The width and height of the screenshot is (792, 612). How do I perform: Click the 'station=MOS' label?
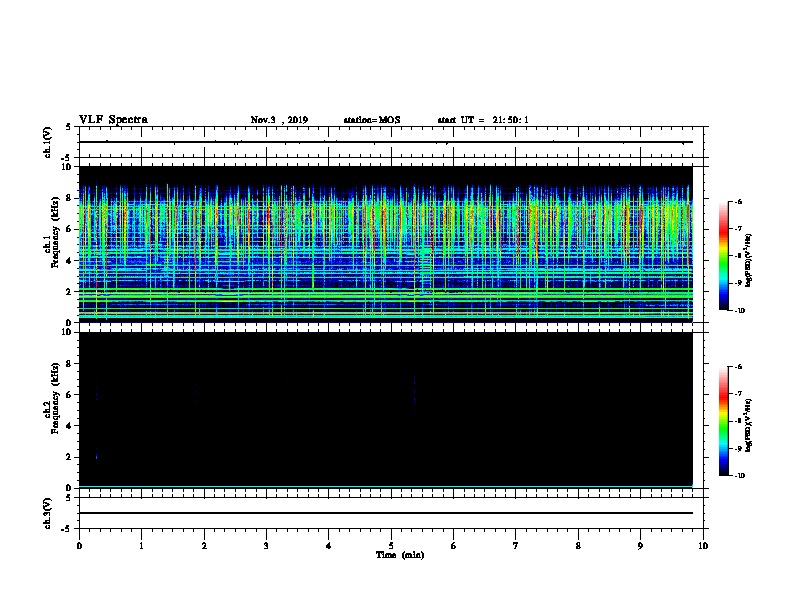click(x=372, y=120)
